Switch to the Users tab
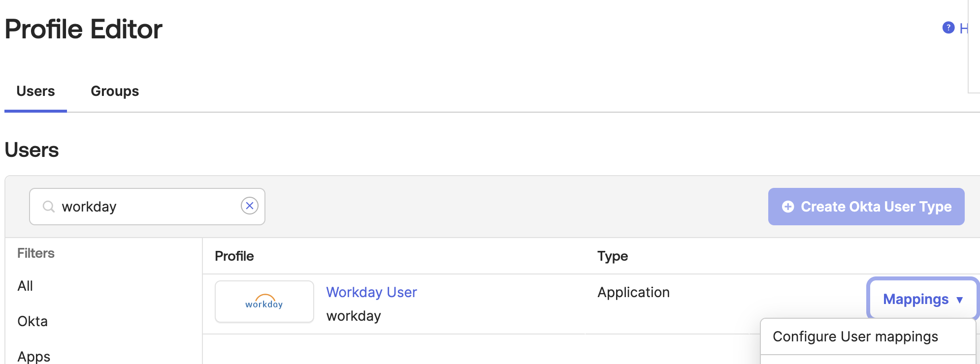980x364 pixels. tap(35, 91)
